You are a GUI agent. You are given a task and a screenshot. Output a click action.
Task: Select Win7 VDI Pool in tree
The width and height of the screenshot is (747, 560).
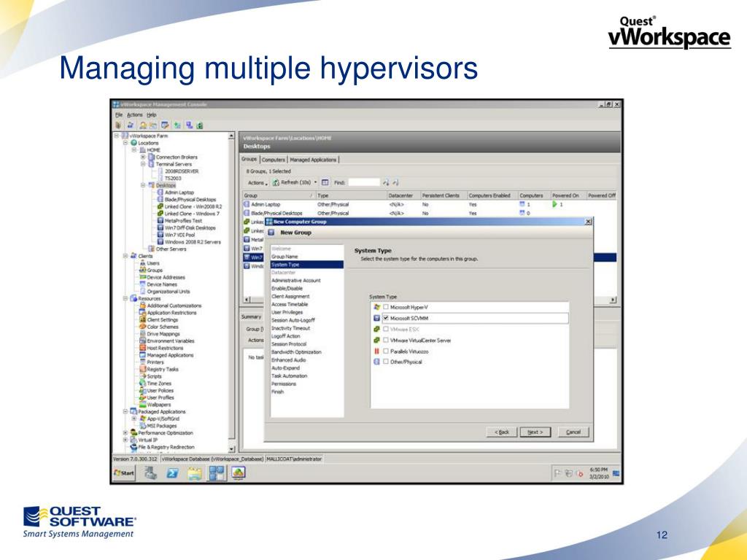click(x=179, y=235)
